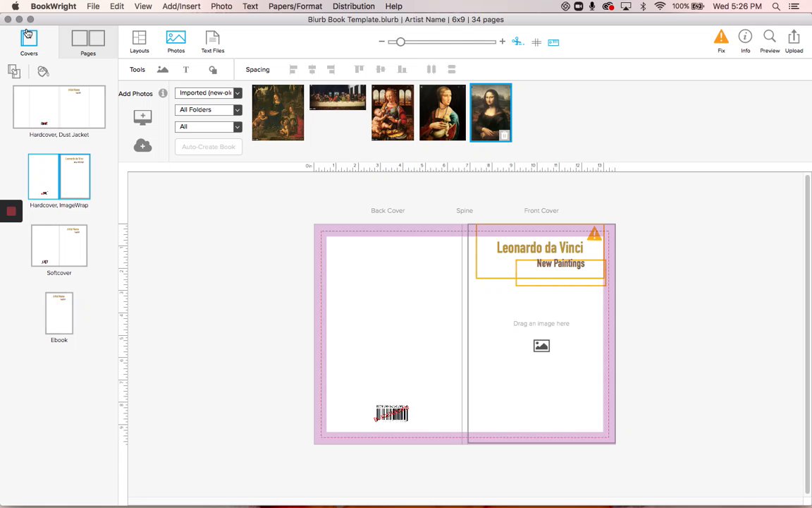Select the Lady with an Ermine thumbnail
This screenshot has height=508, width=812.
pos(443,112)
